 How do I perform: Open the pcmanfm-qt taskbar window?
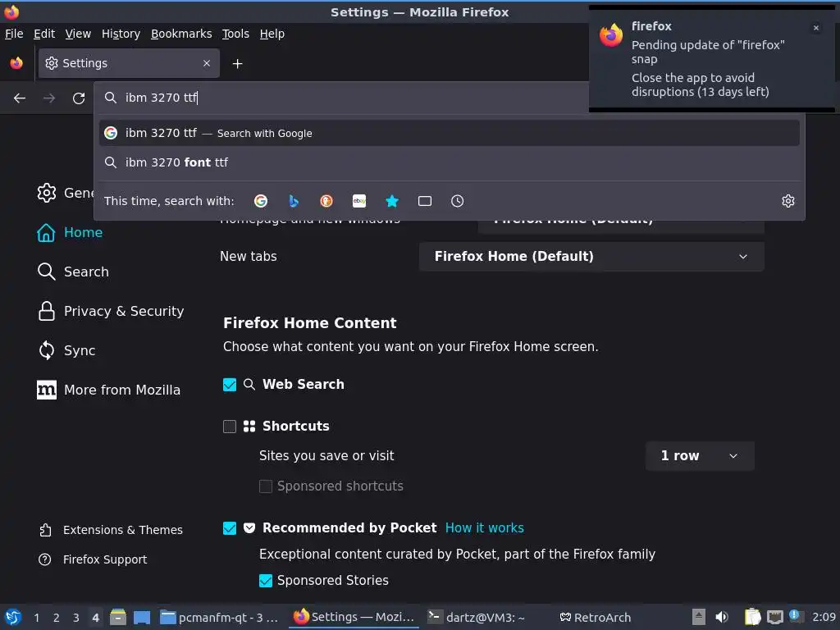click(220, 618)
